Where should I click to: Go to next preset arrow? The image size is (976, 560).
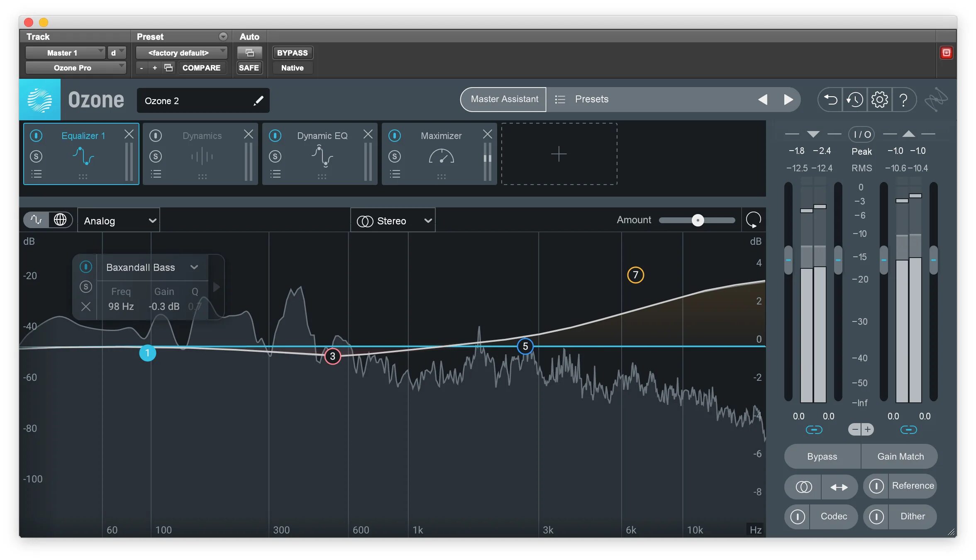(x=788, y=100)
